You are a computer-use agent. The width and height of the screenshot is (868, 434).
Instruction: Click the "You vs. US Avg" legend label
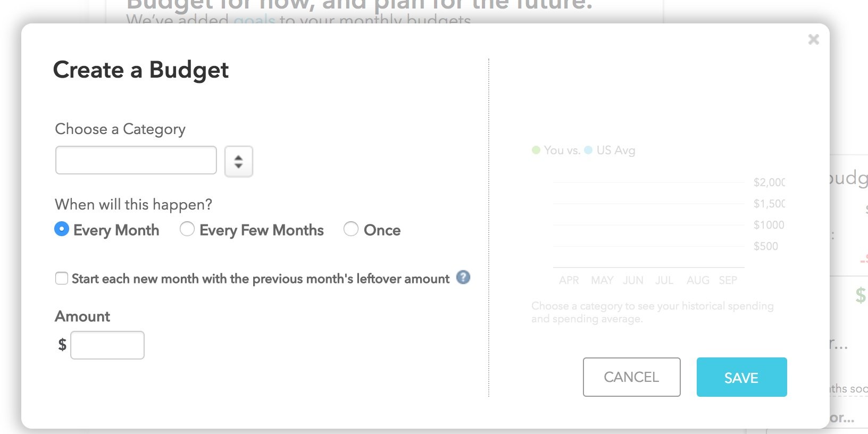[x=585, y=150]
